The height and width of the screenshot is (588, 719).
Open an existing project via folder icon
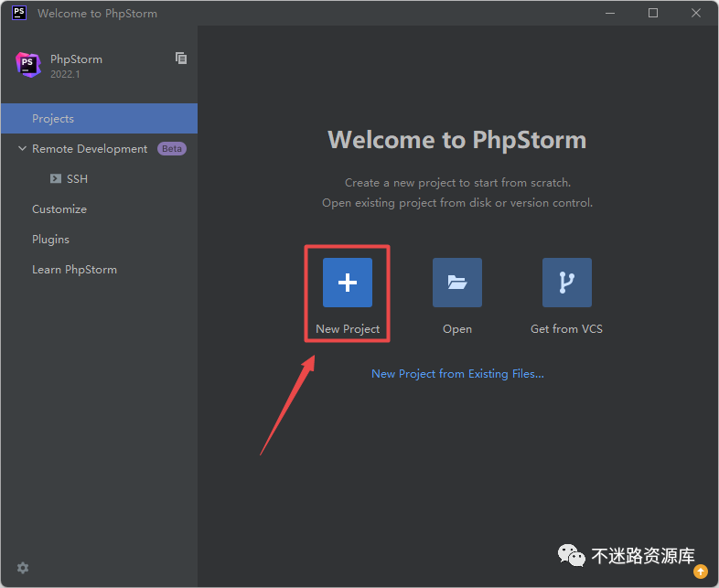(x=457, y=283)
